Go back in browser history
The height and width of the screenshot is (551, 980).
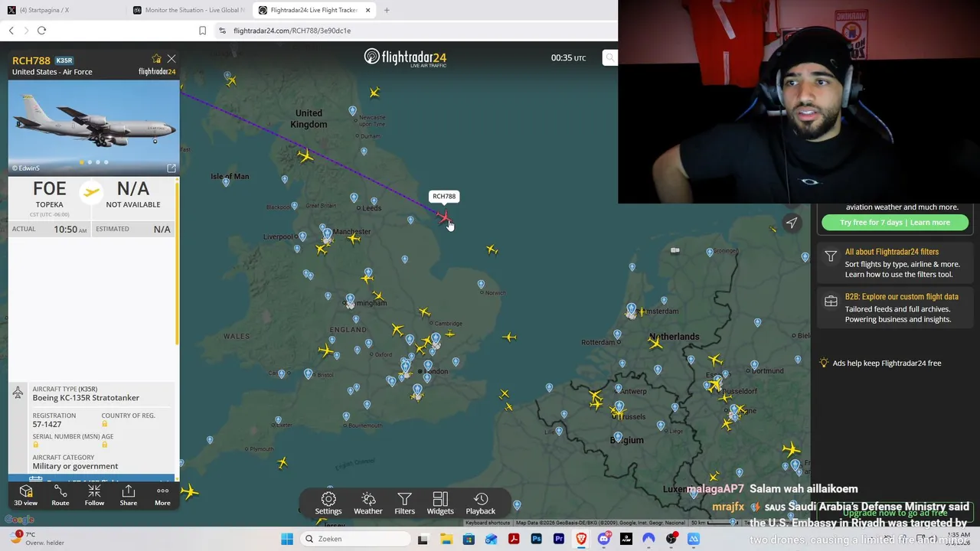point(11,31)
